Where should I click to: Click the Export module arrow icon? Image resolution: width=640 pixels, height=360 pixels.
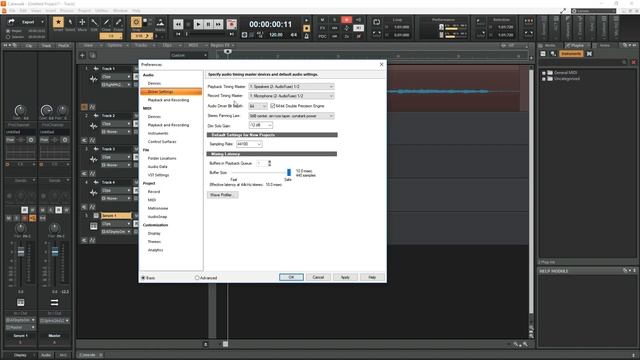click(x=11, y=22)
